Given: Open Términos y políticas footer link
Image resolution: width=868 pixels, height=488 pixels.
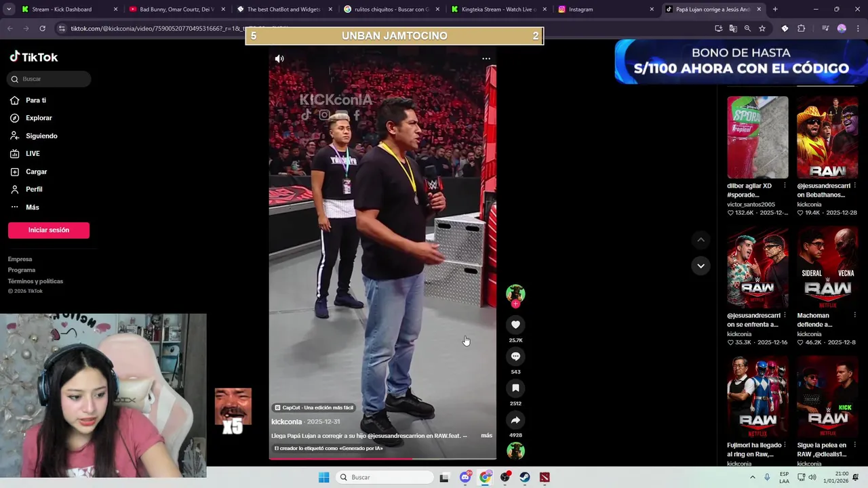Looking at the screenshot, I should point(35,281).
